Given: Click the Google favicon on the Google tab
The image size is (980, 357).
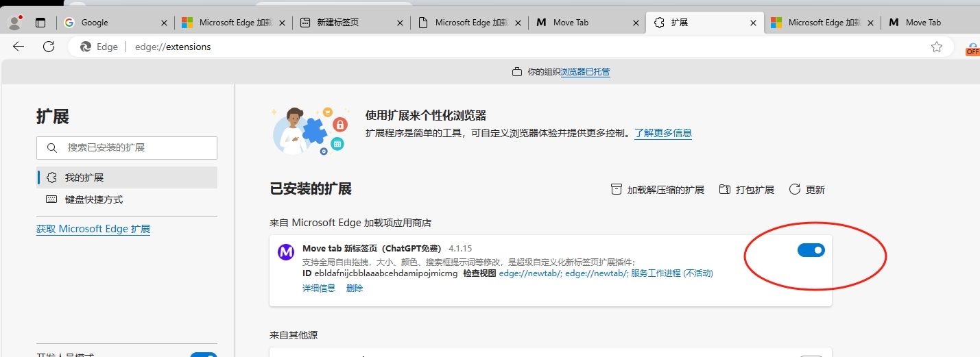Looking at the screenshot, I should (69, 23).
